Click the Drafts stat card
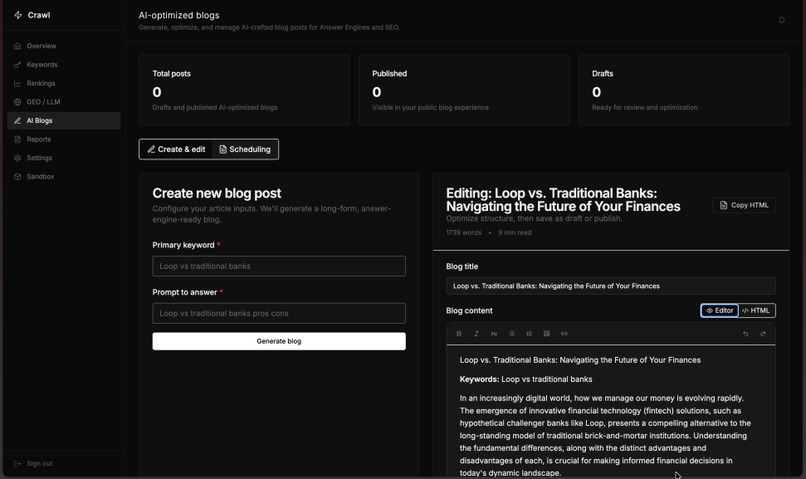The image size is (806, 479). click(x=684, y=90)
